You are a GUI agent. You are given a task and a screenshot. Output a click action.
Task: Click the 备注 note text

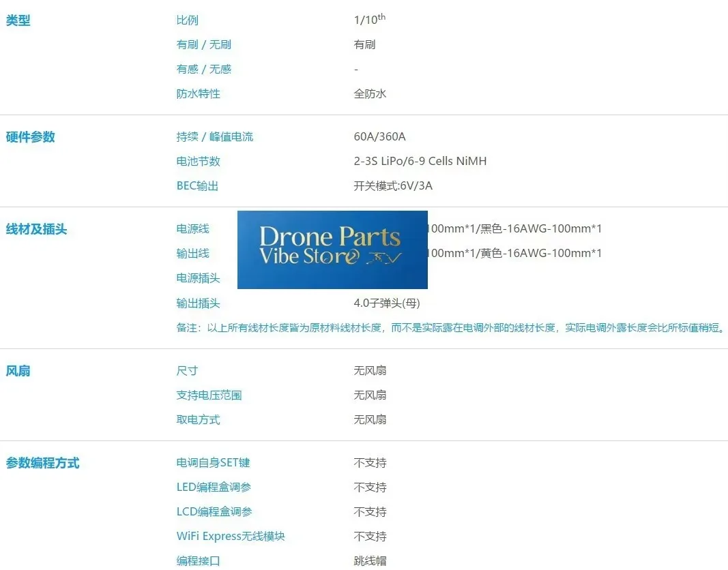click(450, 327)
